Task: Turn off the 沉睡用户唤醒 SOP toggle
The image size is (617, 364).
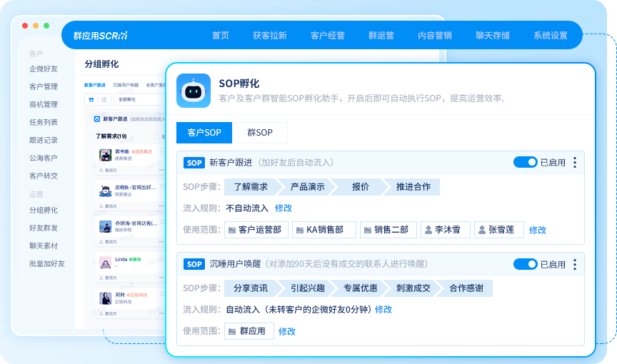Action: pyautogui.click(x=525, y=264)
